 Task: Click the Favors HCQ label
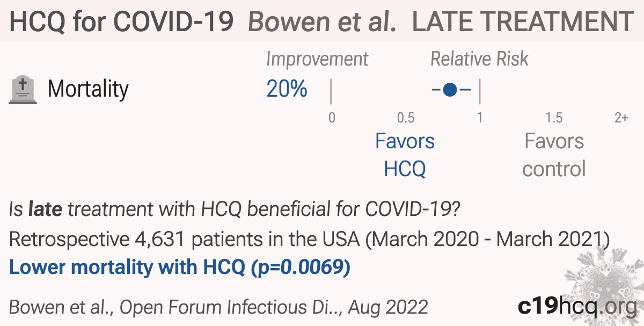point(405,155)
